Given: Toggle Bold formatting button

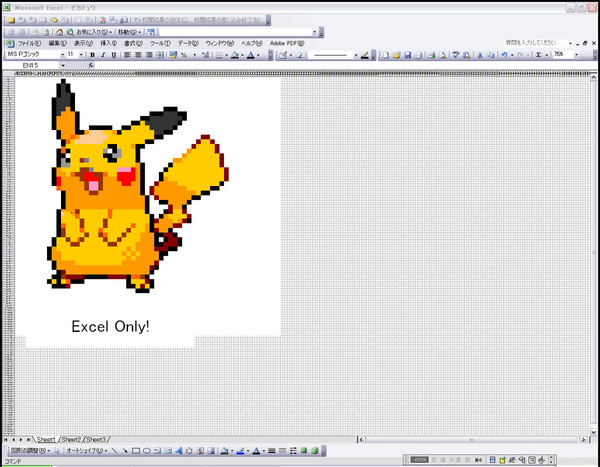Looking at the screenshot, I should point(92,55).
